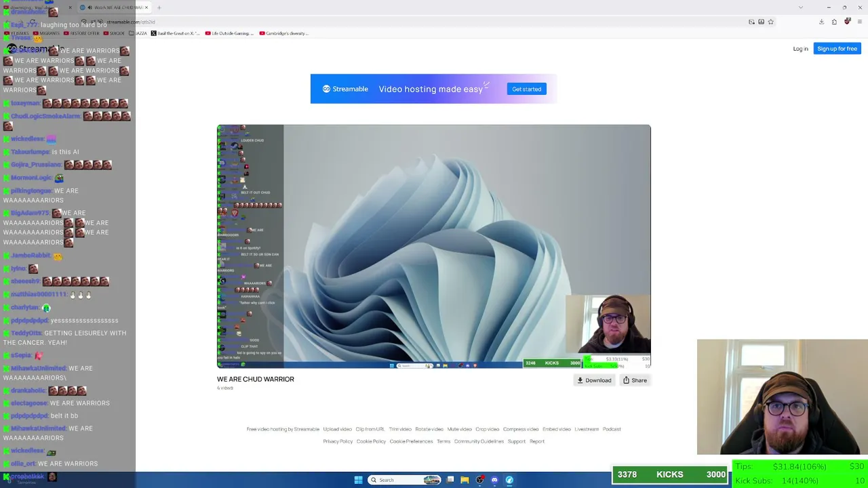Screen dimensions: 868x488
Task: Open the Community Guidelines footer link
Action: [479, 441]
